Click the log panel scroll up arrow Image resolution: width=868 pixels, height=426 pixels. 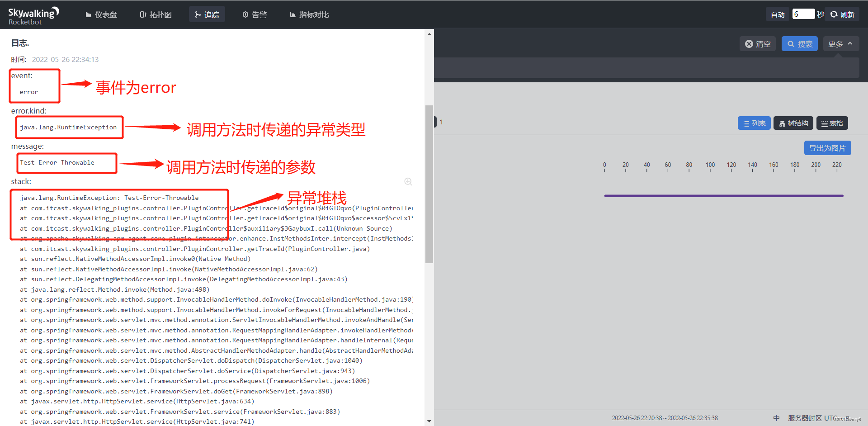[429, 34]
